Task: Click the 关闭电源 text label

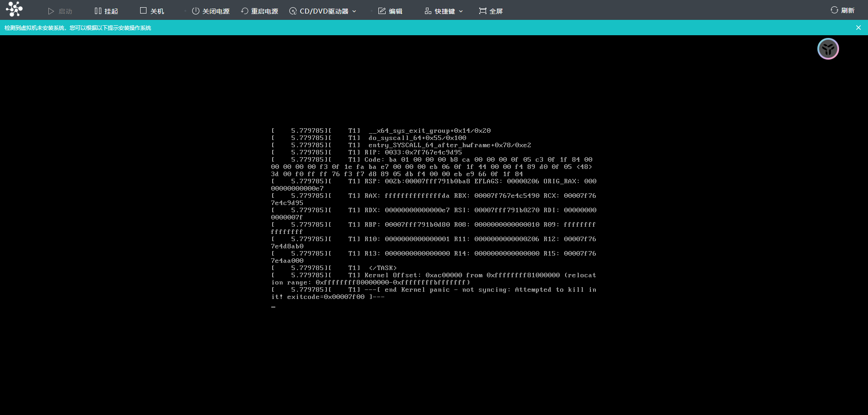Action: [x=216, y=11]
